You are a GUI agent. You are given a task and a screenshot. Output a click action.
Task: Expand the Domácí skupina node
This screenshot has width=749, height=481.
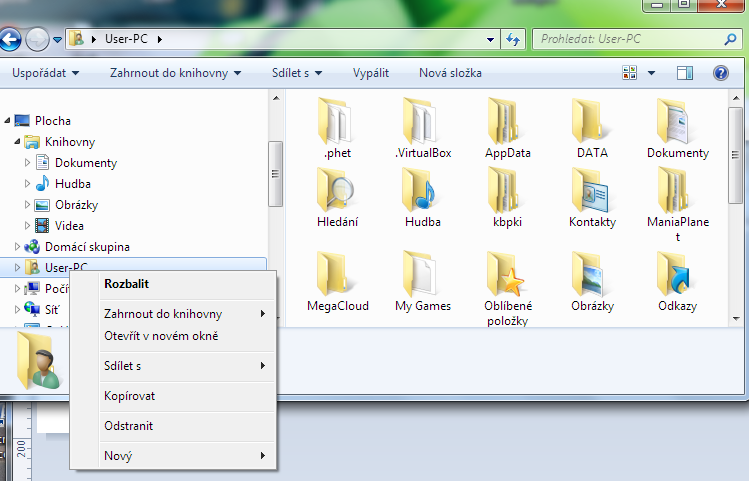(17, 246)
